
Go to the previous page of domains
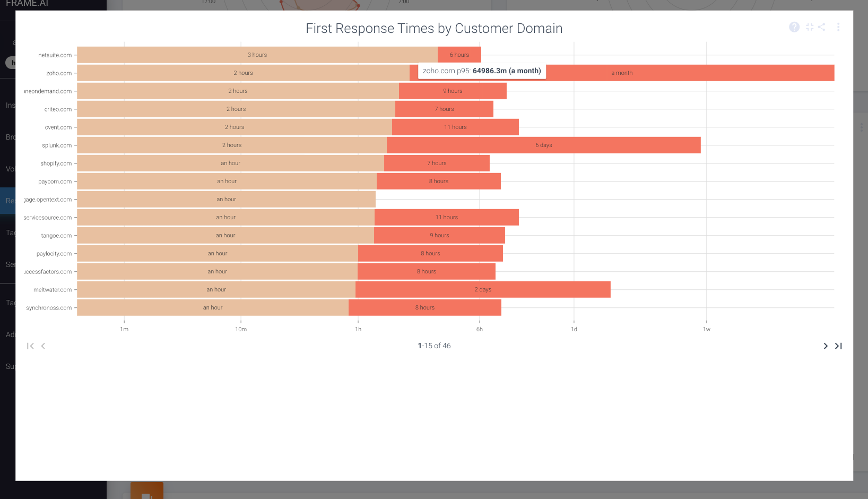click(x=43, y=346)
